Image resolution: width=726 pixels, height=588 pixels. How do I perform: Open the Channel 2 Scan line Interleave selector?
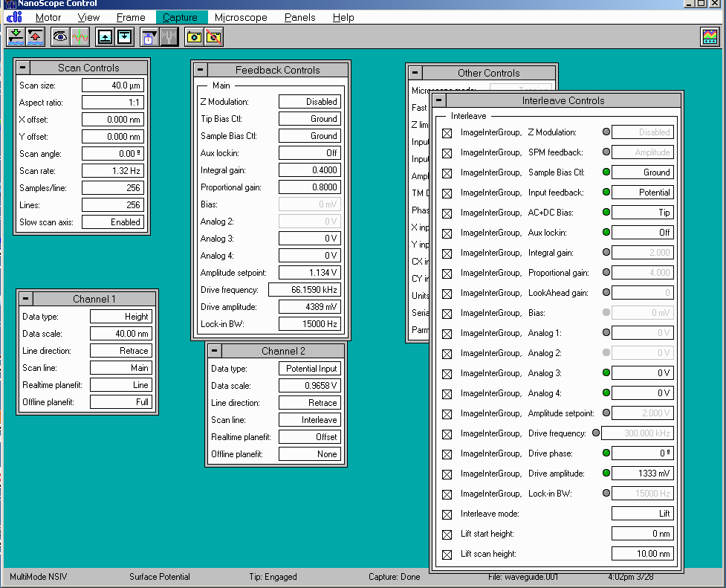(310, 420)
